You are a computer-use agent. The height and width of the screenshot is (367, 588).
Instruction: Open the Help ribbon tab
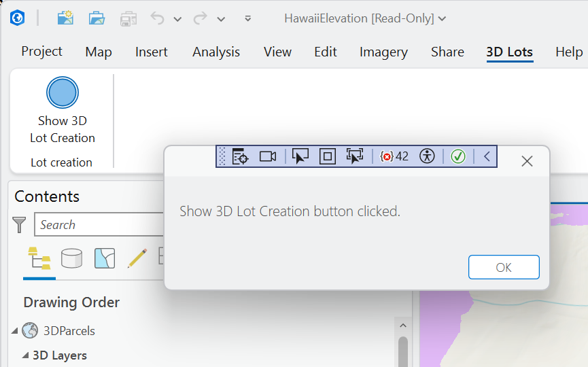coord(569,52)
